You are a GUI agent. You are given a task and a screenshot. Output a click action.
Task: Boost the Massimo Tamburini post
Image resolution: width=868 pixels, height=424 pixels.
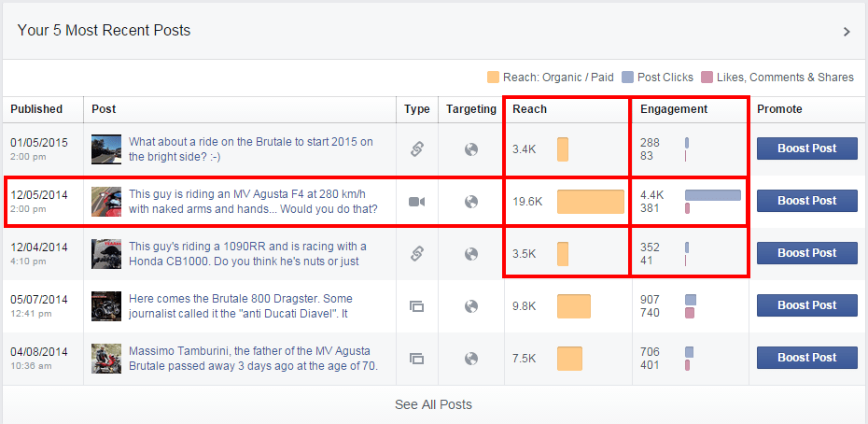click(807, 358)
